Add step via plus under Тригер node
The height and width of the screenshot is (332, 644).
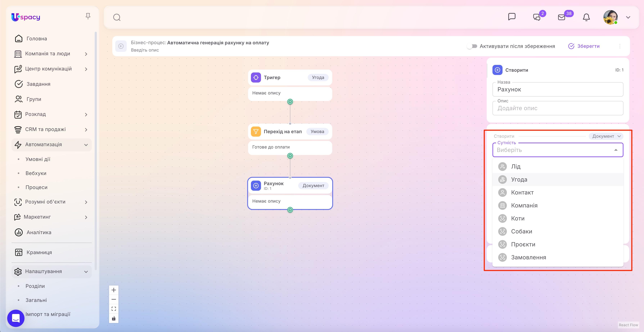tap(290, 102)
